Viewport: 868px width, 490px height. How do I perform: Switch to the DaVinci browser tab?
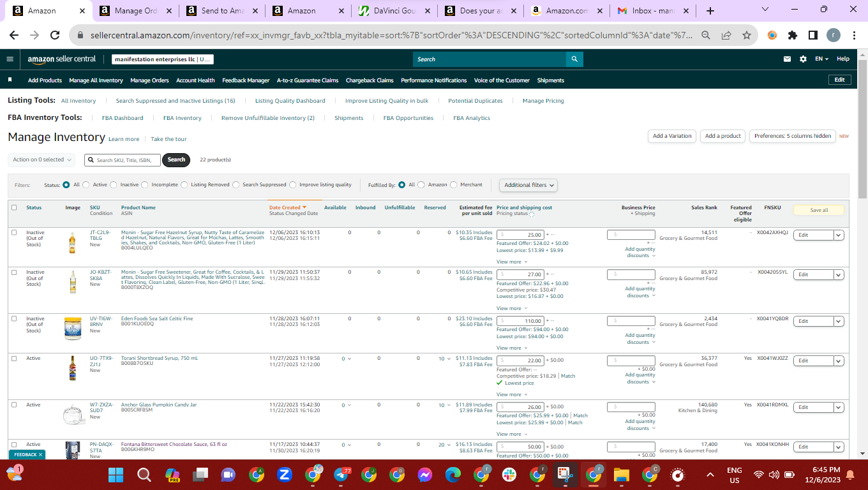pos(394,11)
